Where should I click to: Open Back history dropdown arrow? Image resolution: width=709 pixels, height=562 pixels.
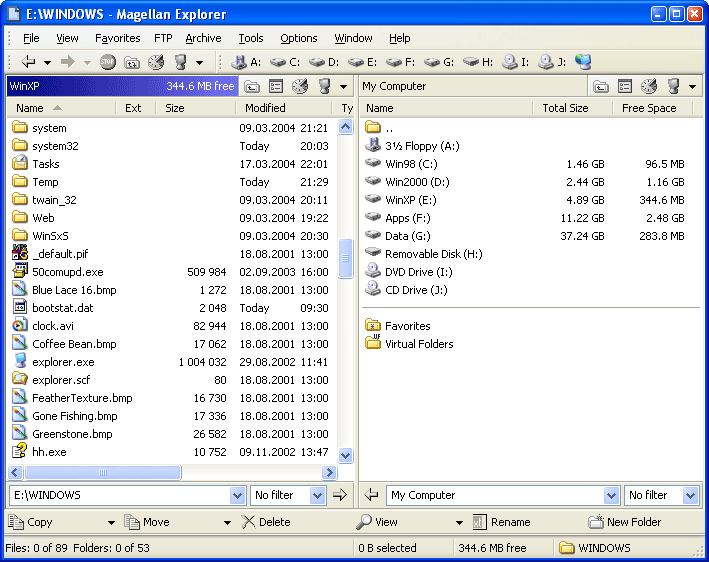[x=47, y=62]
